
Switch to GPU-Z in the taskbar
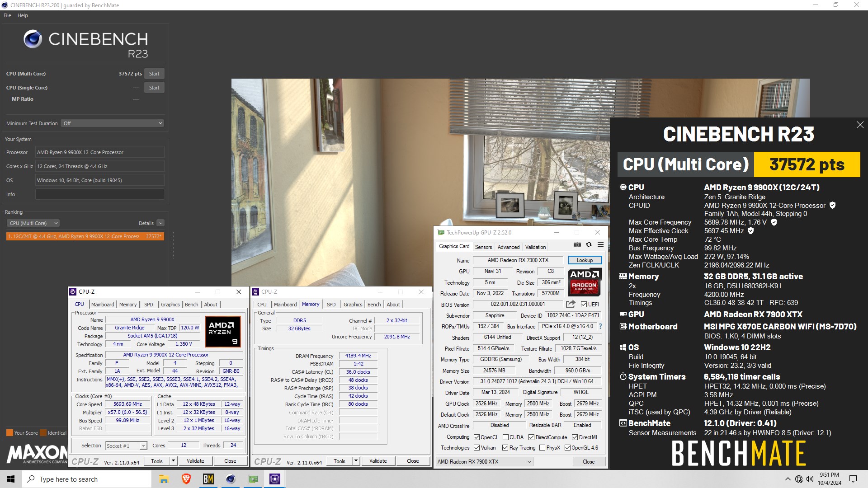click(x=253, y=479)
